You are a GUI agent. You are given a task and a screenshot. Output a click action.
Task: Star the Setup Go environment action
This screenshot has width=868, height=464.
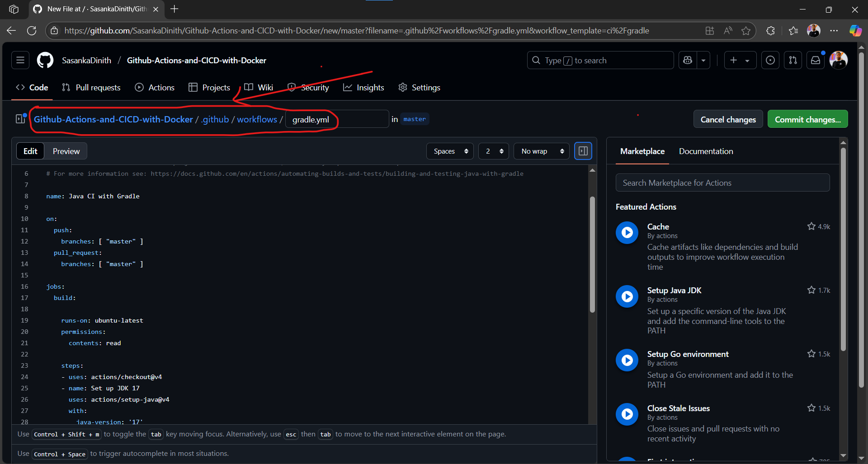pyautogui.click(x=811, y=354)
